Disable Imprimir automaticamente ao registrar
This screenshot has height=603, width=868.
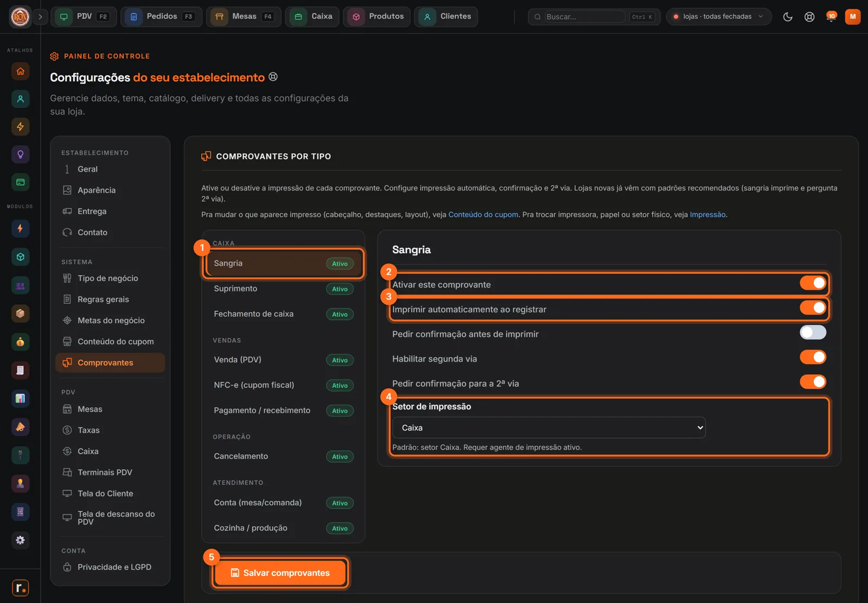pyautogui.click(x=813, y=308)
